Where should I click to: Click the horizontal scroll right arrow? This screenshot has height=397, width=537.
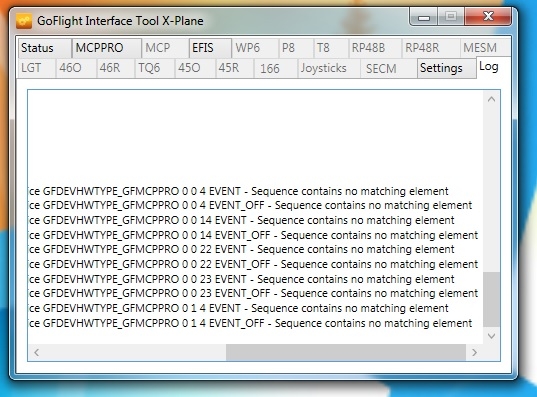474,352
